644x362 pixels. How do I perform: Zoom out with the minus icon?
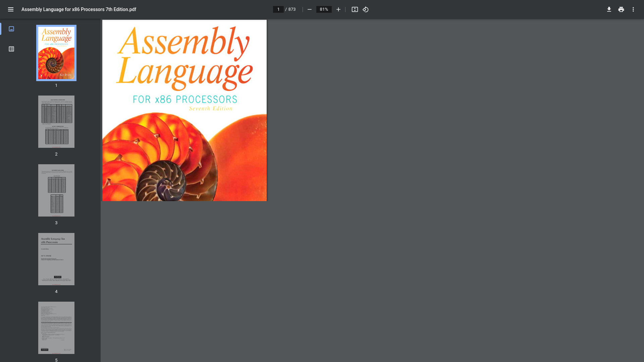[x=310, y=9]
